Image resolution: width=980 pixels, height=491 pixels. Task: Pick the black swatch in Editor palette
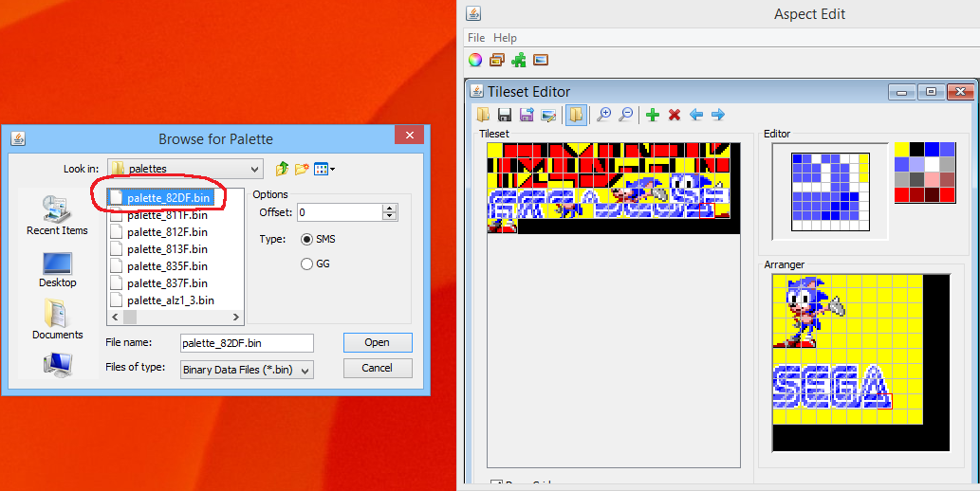point(916,150)
